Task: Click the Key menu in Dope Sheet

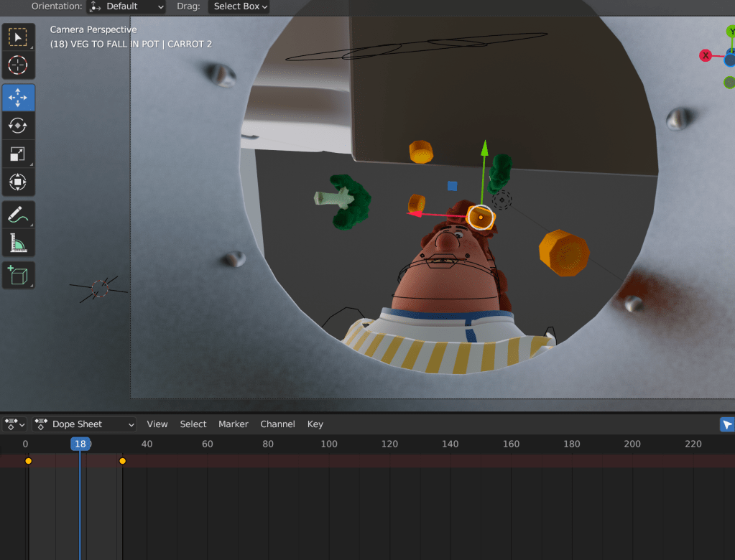Action: pos(315,424)
